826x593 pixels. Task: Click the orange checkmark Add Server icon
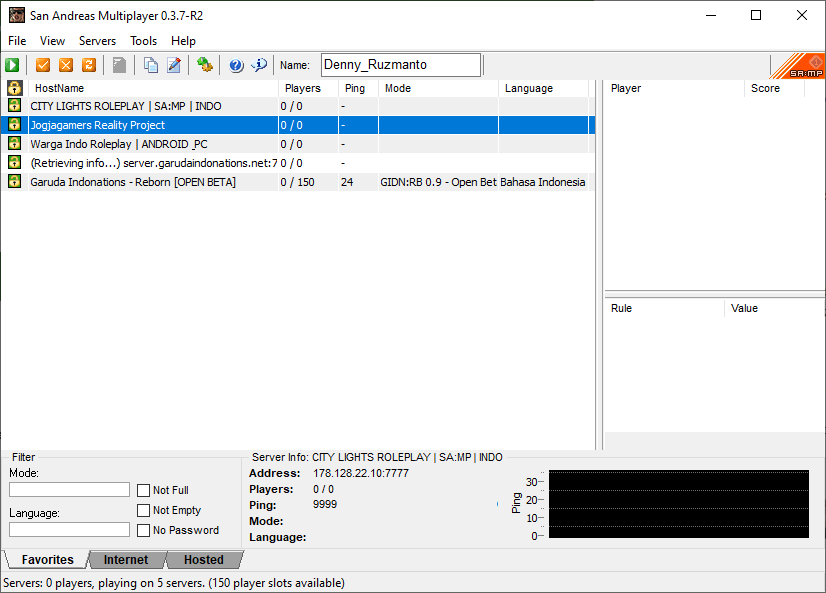click(43, 65)
